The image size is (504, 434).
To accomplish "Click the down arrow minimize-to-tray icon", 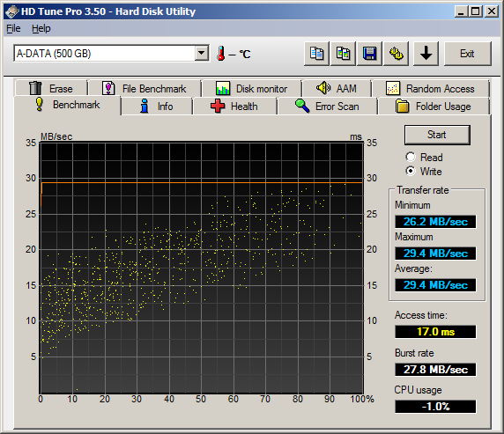I will click(426, 54).
